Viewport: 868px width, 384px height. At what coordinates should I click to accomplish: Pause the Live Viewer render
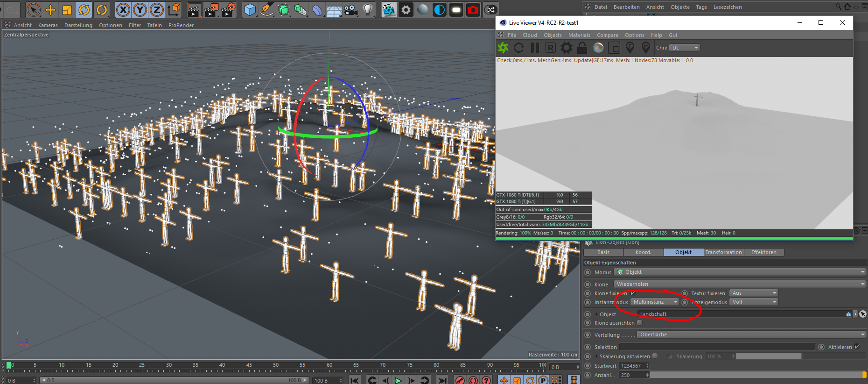[535, 48]
